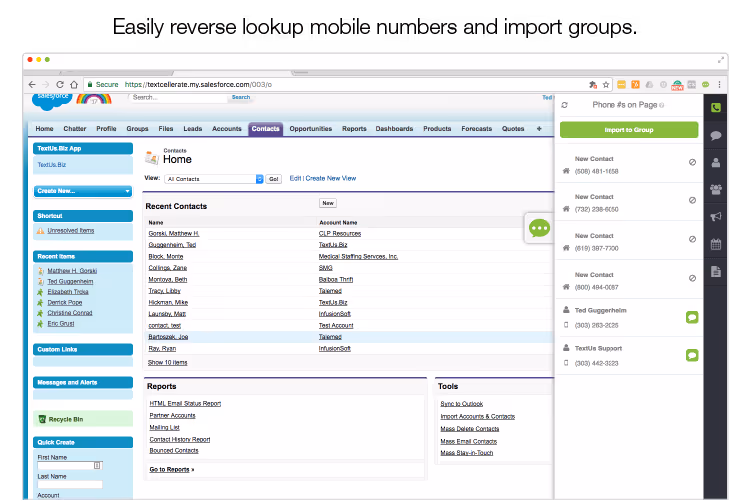
Task: Bookmark this page with the star icon
Action: click(x=605, y=84)
